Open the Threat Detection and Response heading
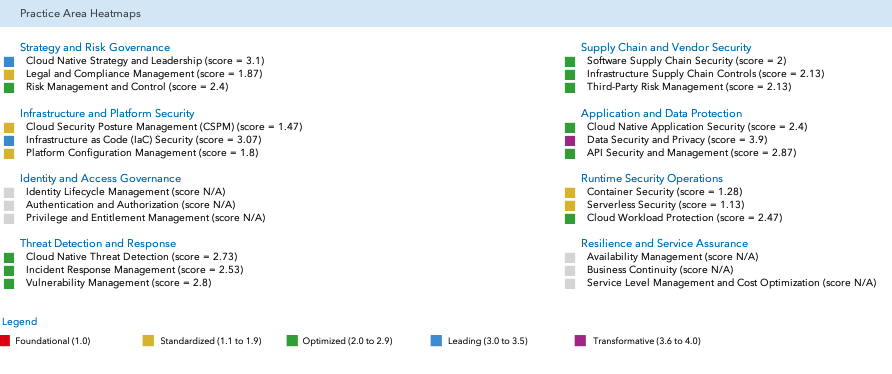The width and height of the screenshot is (892, 374). 98,244
